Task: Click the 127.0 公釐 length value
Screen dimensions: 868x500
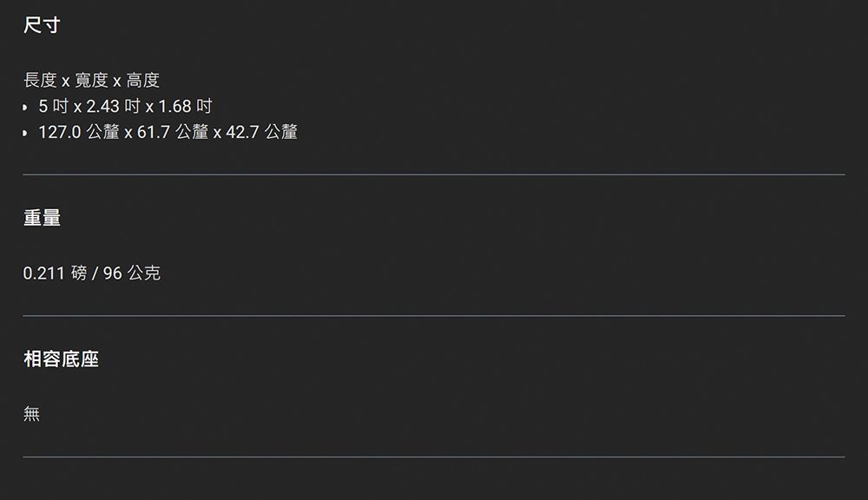Action: click(79, 132)
